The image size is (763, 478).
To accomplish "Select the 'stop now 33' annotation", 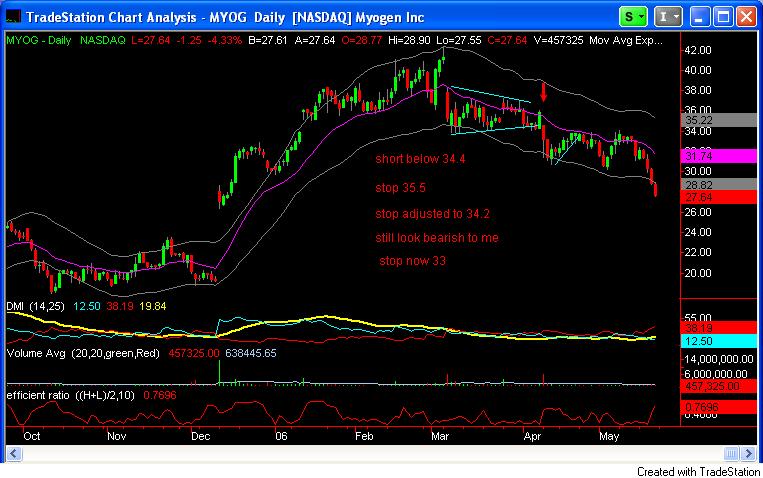I will tap(413, 261).
